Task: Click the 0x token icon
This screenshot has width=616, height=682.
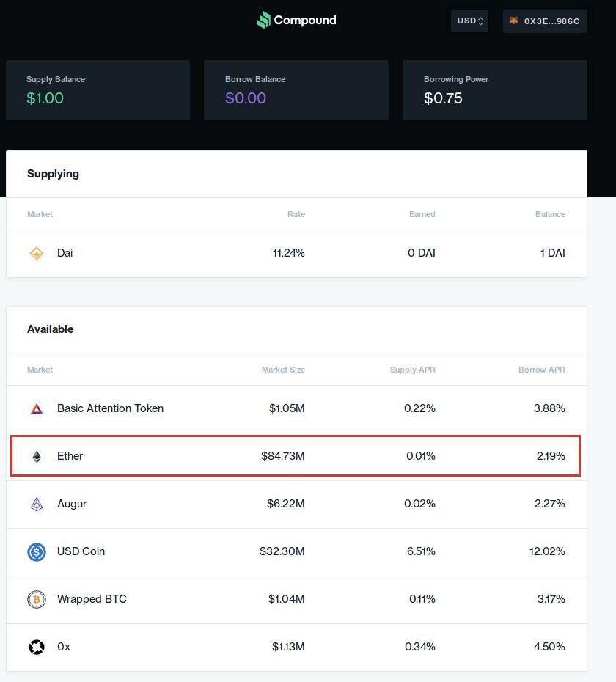Action: (x=37, y=648)
